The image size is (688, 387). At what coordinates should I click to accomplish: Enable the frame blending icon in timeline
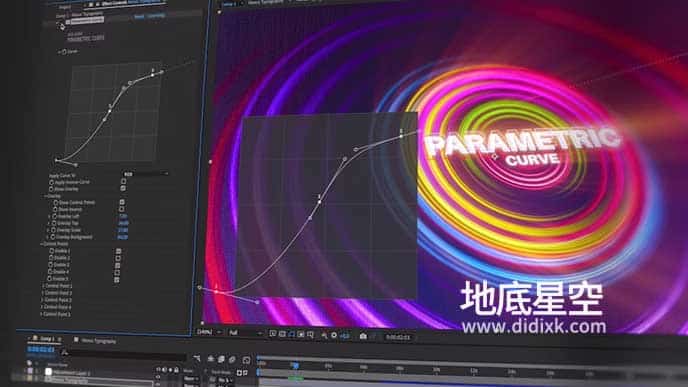click(221, 359)
